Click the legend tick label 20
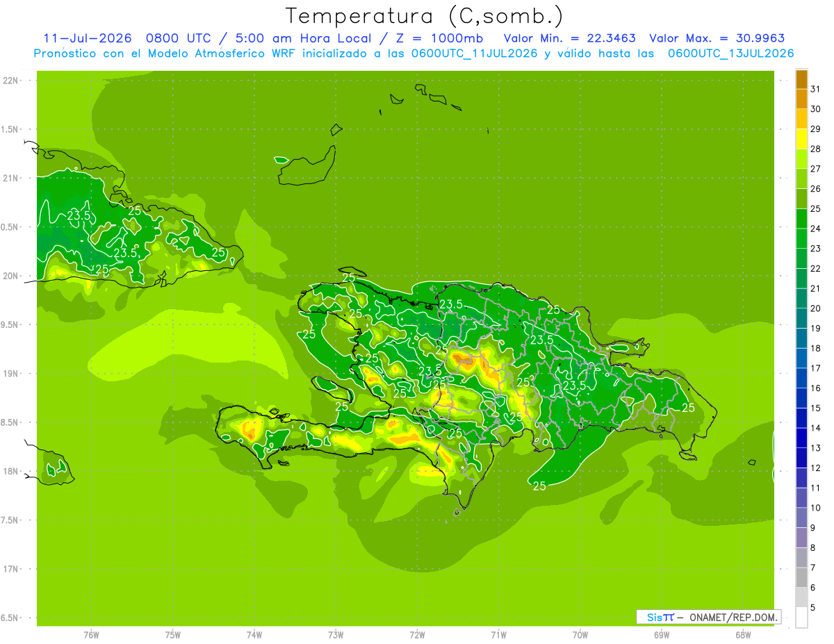 [816, 308]
